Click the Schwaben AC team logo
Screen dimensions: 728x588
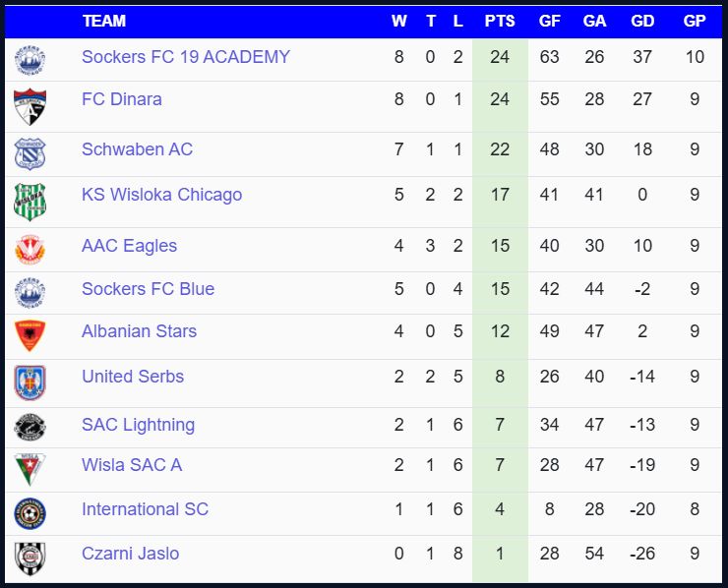[x=30, y=153]
